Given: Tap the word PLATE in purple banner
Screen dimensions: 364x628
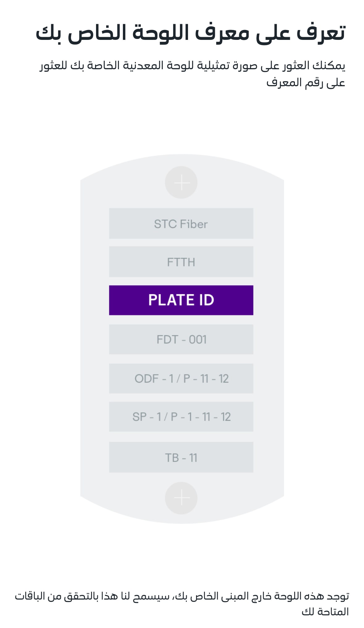Looking at the screenshot, I should coord(171,300).
